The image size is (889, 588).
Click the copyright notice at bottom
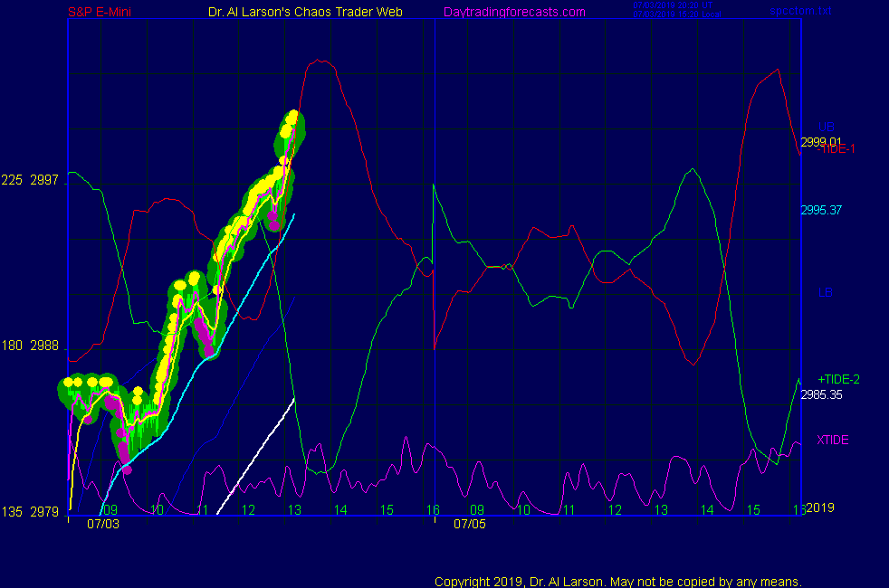point(618,581)
